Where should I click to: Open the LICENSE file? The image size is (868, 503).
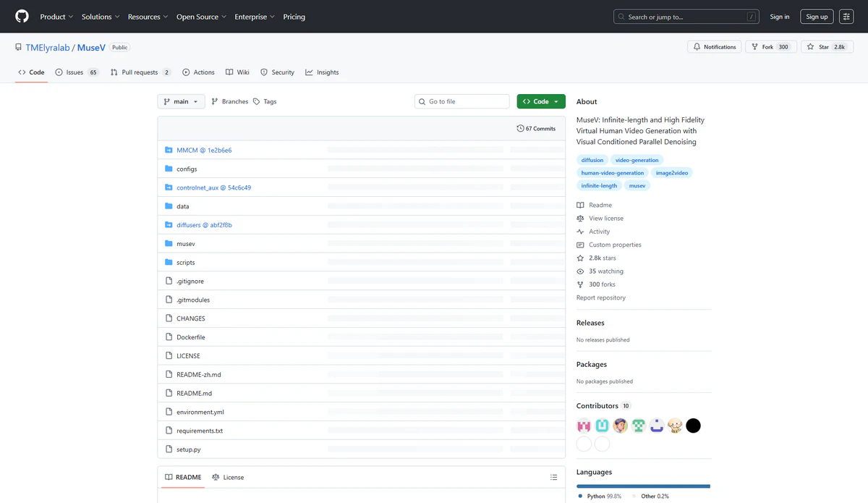click(188, 356)
